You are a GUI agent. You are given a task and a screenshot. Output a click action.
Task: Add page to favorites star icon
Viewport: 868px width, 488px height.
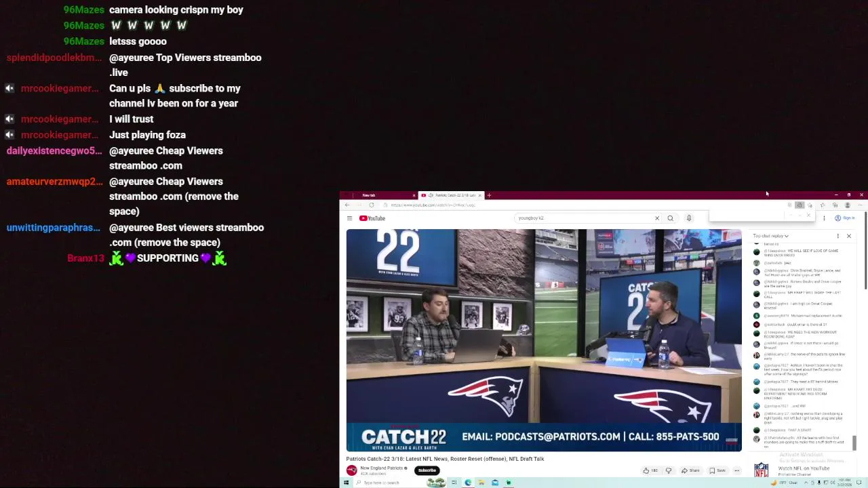pyautogui.click(x=810, y=205)
